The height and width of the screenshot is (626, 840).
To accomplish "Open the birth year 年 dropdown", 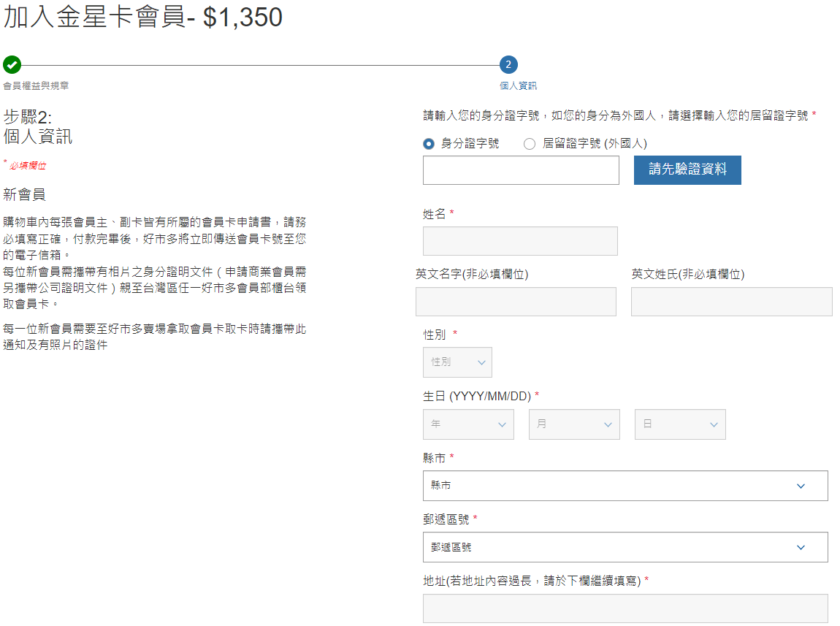I will point(468,424).
